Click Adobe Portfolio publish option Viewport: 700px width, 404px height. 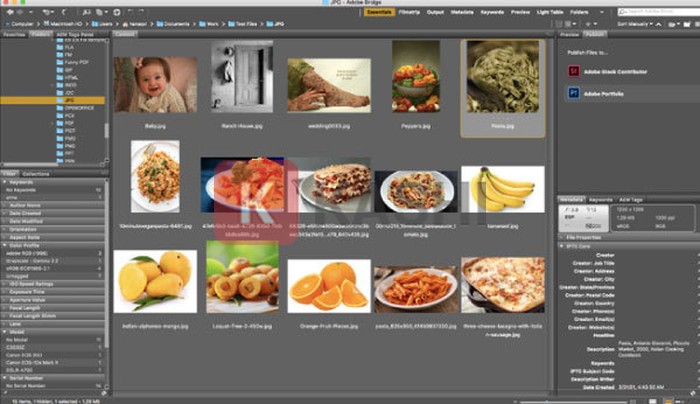pyautogui.click(x=632, y=94)
